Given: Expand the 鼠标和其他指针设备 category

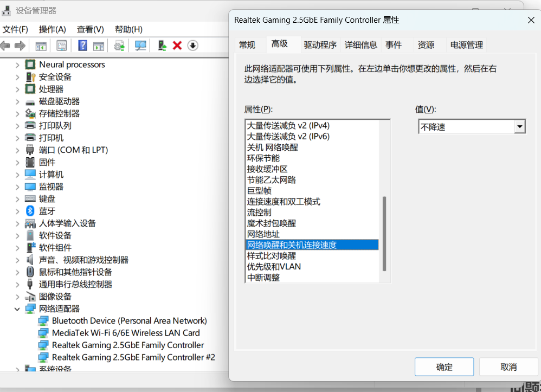Looking at the screenshot, I should click(17, 272).
